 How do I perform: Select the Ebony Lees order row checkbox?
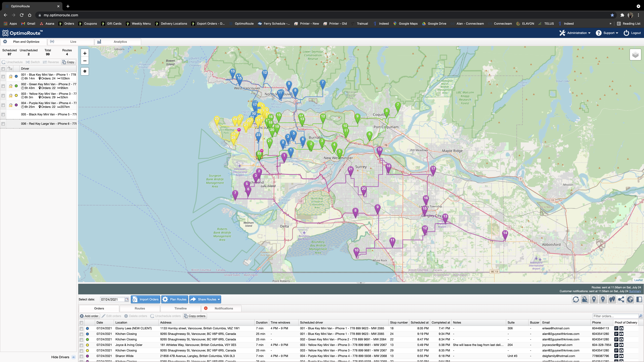pos(81,329)
